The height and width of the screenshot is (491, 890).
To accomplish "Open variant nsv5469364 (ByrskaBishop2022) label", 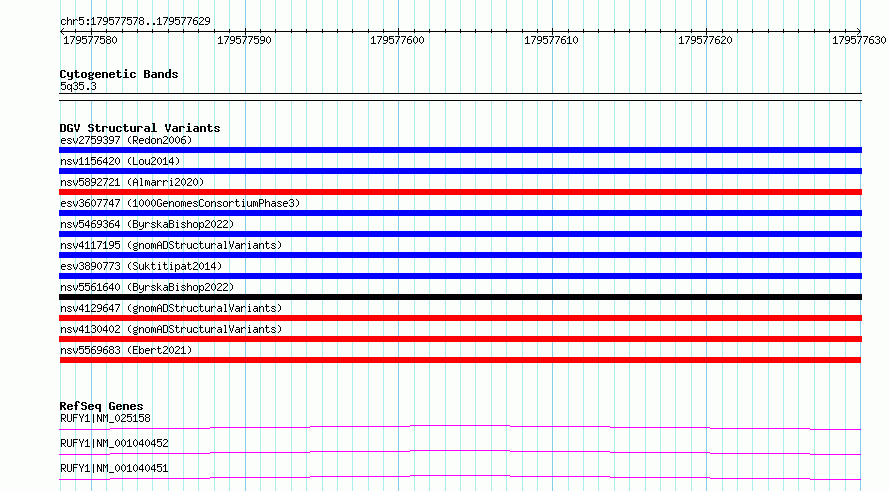I will (147, 224).
